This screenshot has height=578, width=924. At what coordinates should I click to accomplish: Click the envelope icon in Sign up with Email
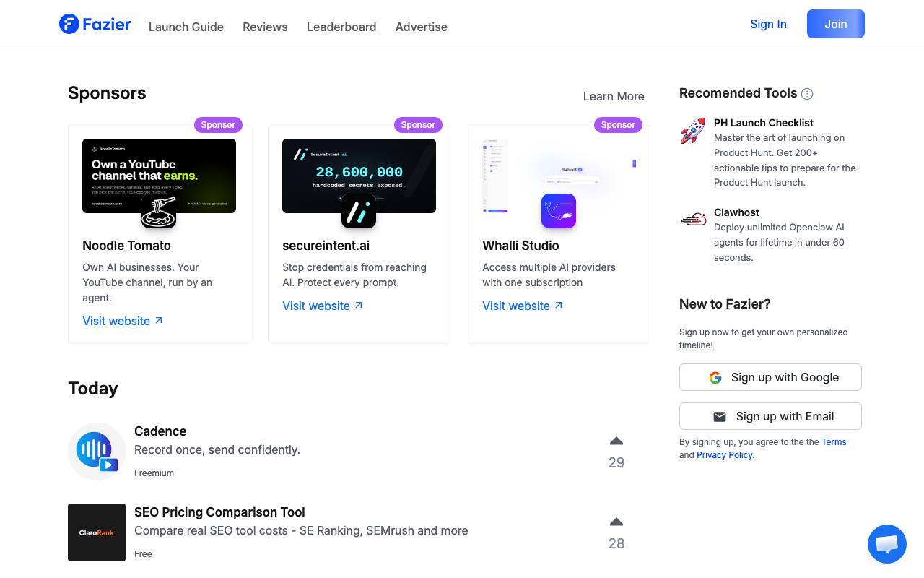click(x=720, y=417)
